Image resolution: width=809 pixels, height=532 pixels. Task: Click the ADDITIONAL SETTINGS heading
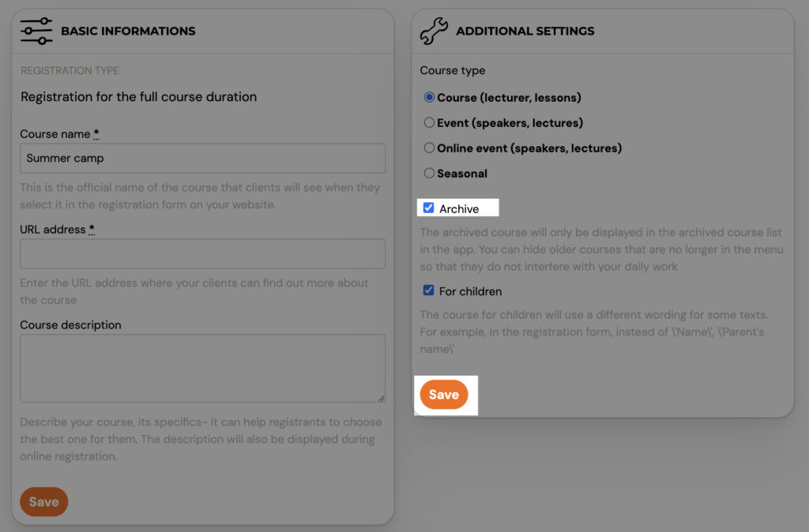[525, 31]
